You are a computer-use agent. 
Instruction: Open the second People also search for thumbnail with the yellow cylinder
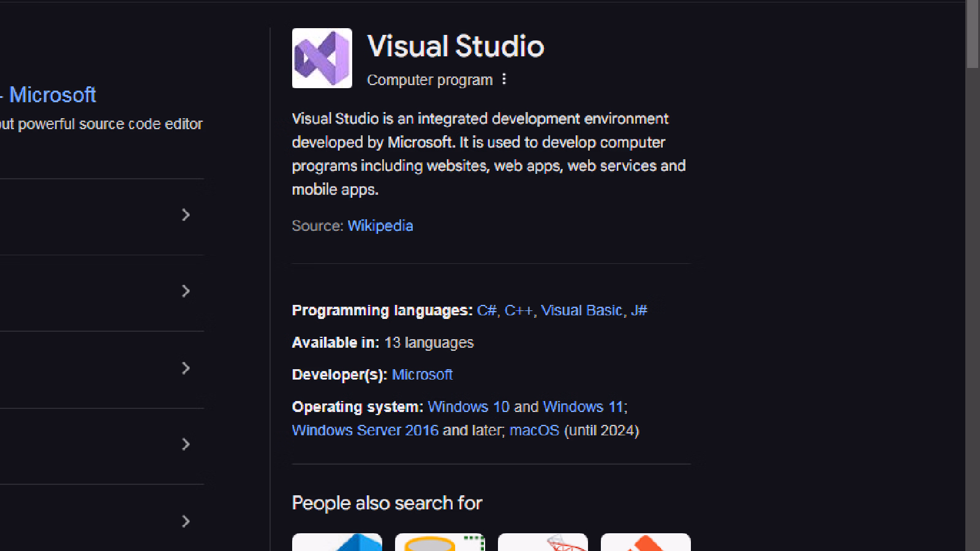[440, 542]
